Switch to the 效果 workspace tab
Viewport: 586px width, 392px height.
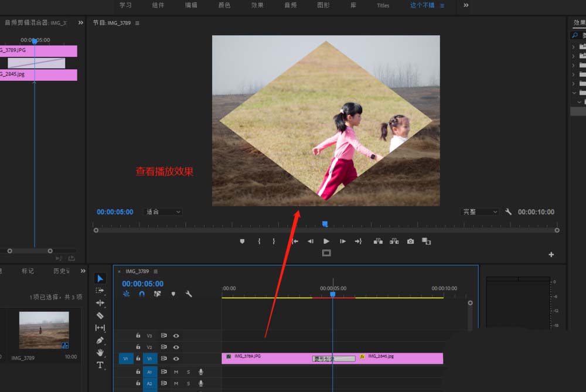tap(257, 5)
